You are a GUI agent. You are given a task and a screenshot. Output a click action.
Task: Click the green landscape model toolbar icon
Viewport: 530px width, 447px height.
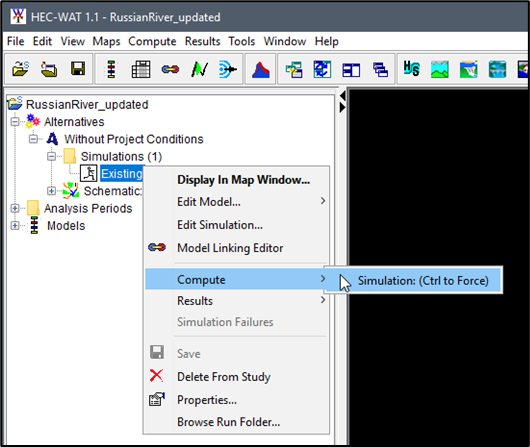[440, 69]
